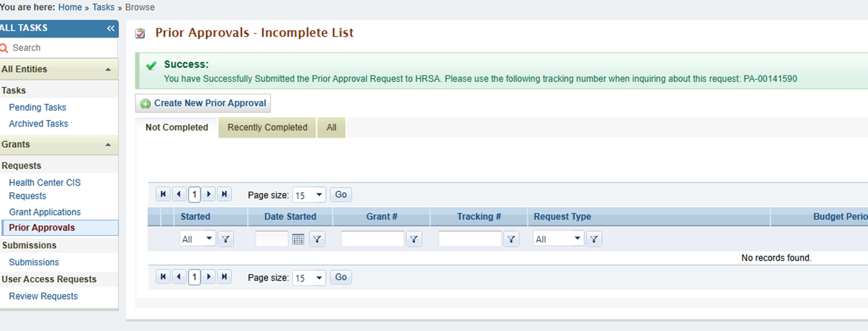Collapse the All Entities section
The height and width of the screenshot is (331, 868).
point(108,69)
